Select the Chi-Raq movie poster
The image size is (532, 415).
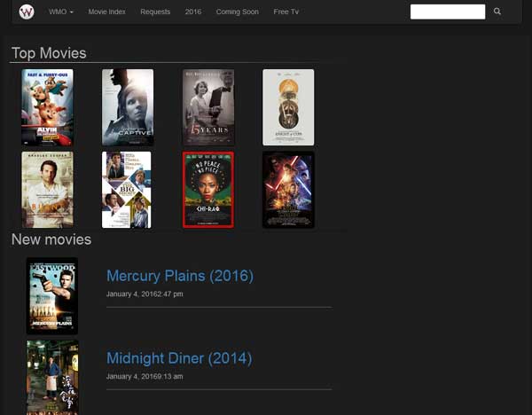tap(208, 190)
